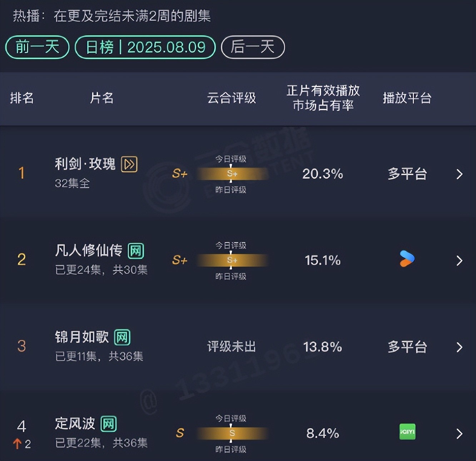This screenshot has width=476, height=461.
Task: Go to the next day with 后一天
Action: pyautogui.click(x=253, y=47)
